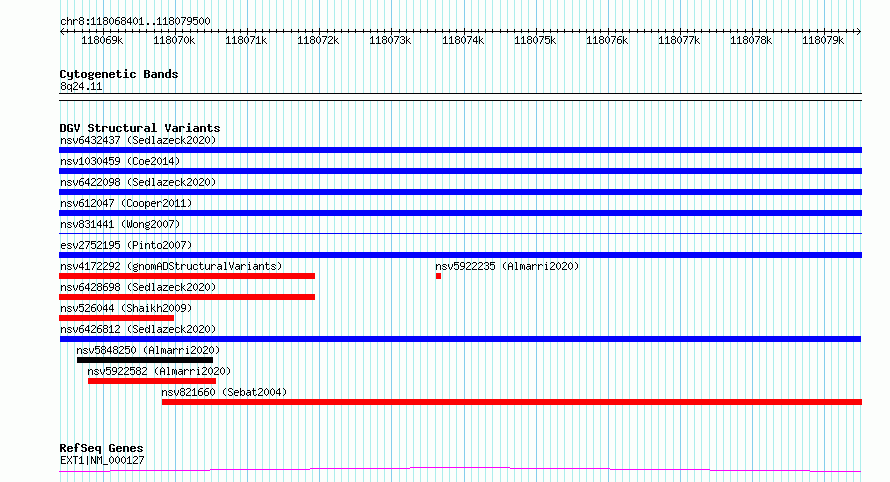Click the 118071k ruler position
Image resolution: width=890 pixels, height=482 pixels.
(246, 40)
